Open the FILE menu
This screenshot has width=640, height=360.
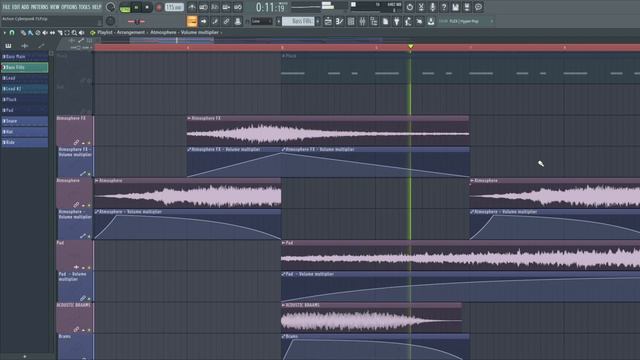(6, 7)
